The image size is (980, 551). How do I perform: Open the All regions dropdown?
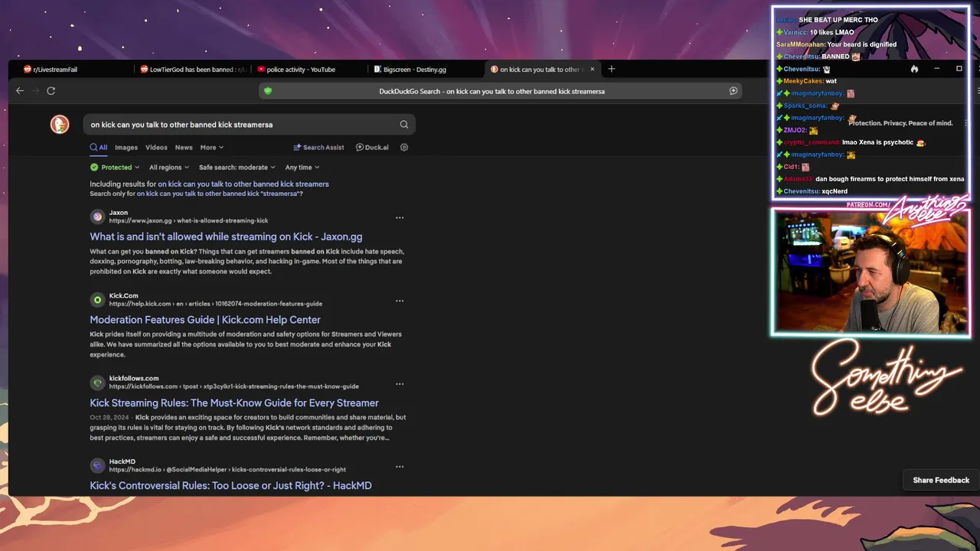(169, 168)
